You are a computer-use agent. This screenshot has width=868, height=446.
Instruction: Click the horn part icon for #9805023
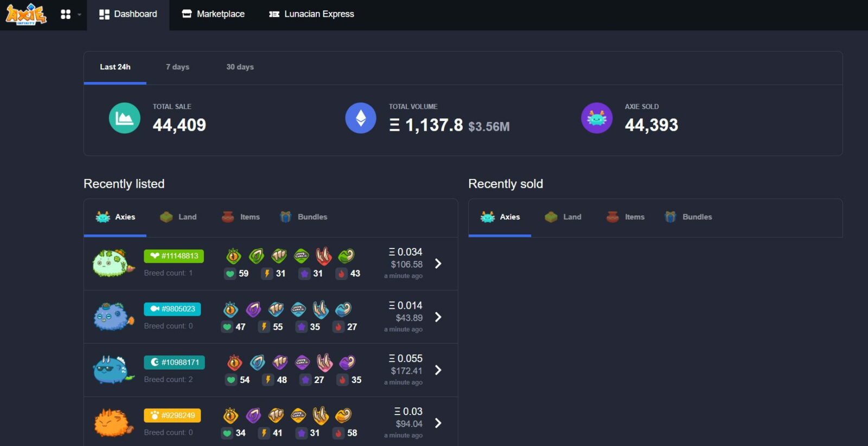pyautogui.click(x=321, y=309)
